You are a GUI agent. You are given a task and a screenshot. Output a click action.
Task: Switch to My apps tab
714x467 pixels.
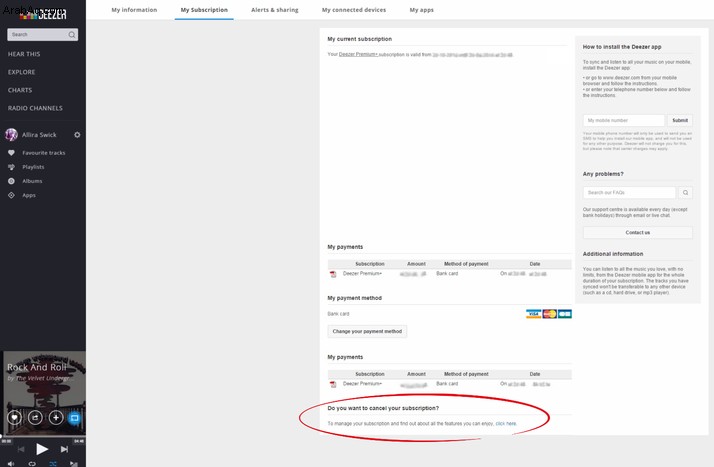(x=422, y=10)
